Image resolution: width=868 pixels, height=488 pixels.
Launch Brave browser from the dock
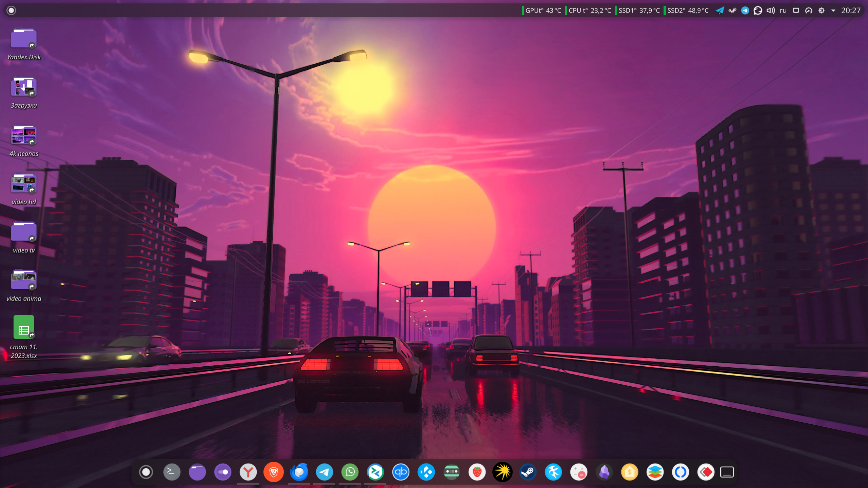(273, 472)
